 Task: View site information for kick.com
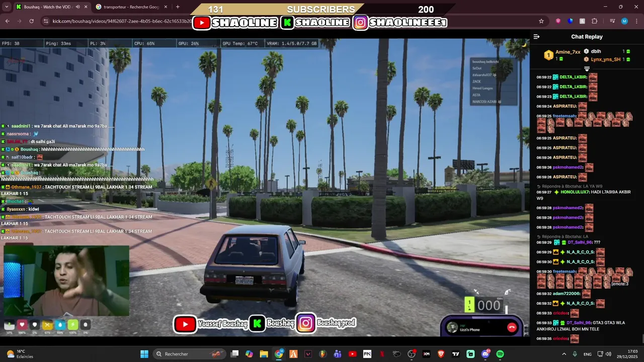point(46,21)
